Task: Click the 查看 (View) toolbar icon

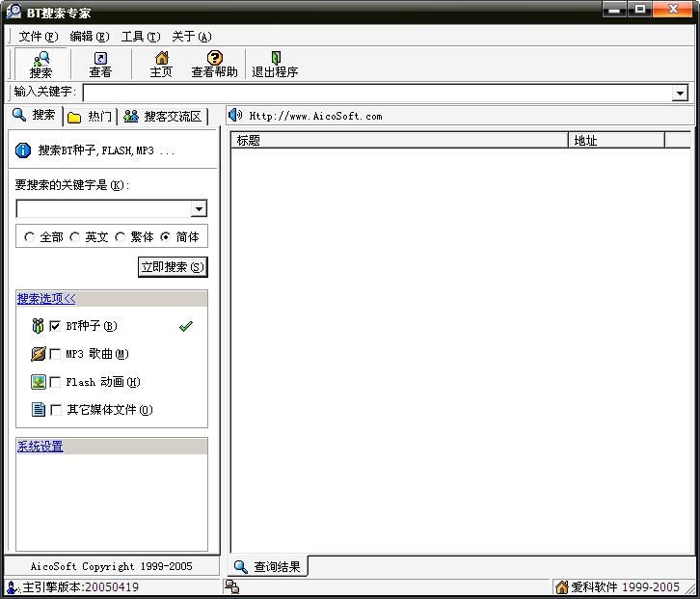Action: pos(100,64)
